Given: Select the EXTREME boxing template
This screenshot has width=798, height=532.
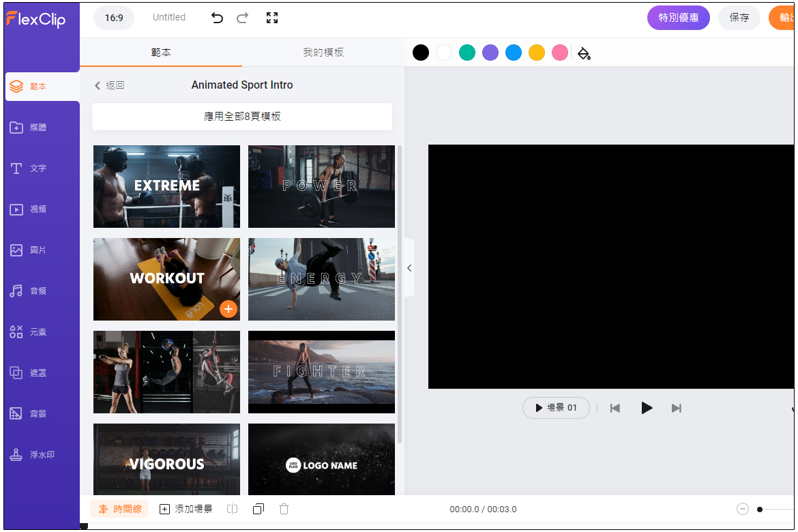Looking at the screenshot, I should 167,186.
